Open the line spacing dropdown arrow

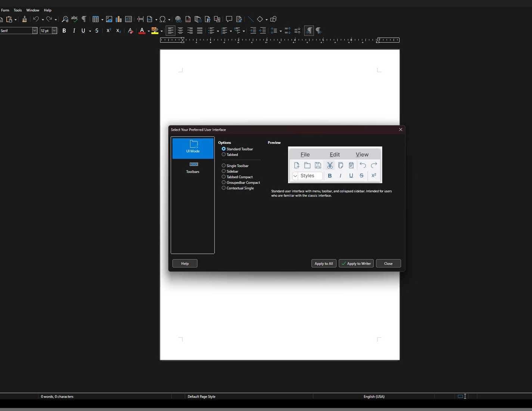281,31
